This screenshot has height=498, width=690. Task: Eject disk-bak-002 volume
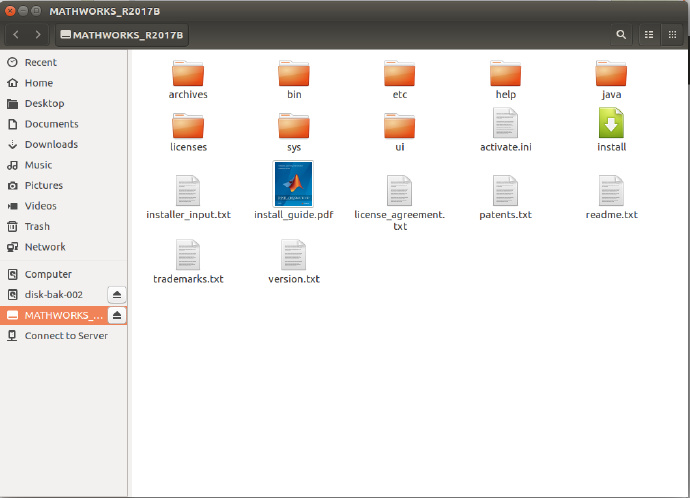[117, 295]
